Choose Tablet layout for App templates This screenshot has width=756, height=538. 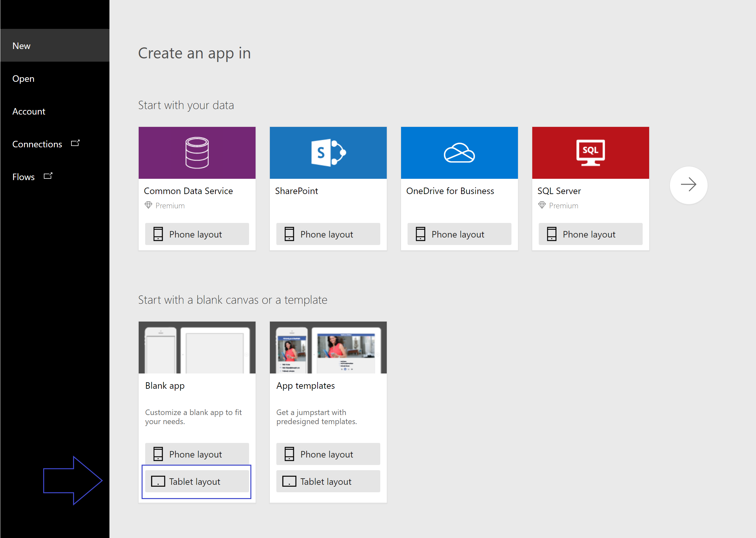(328, 481)
